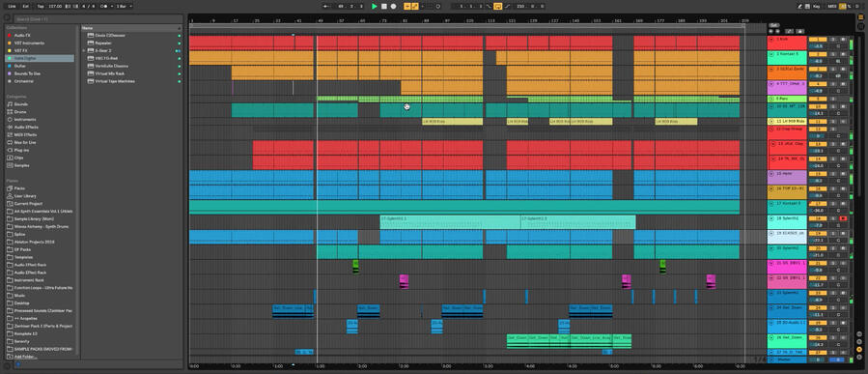Open the Audio Effects category
This screenshot has width=868, height=374.
tap(26, 127)
